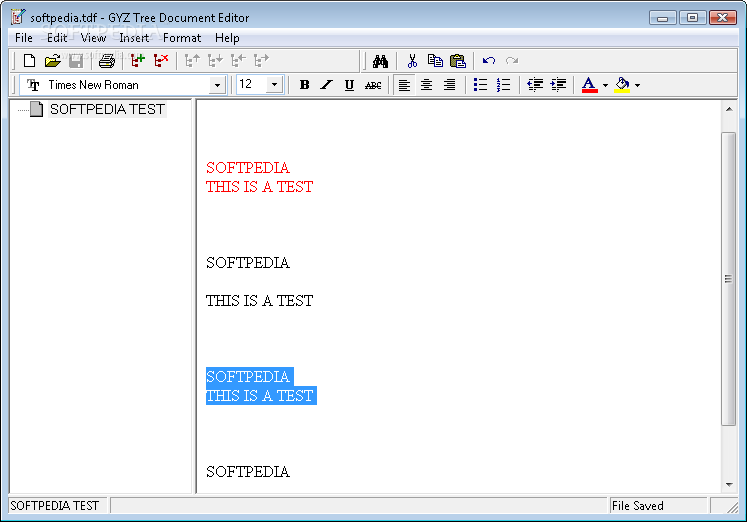The width and height of the screenshot is (747, 522).
Task: Align text left
Action: [404, 85]
